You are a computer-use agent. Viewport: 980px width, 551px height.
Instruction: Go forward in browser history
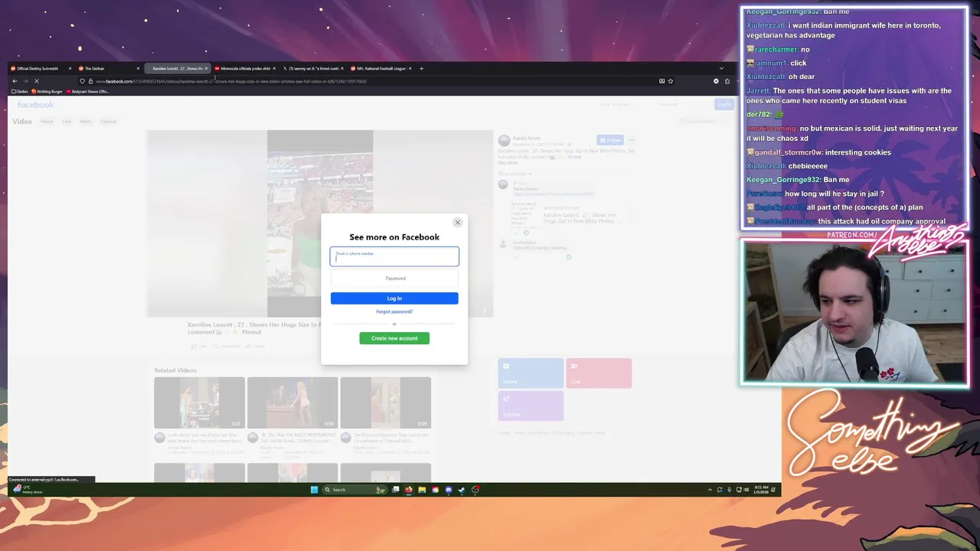click(x=25, y=81)
